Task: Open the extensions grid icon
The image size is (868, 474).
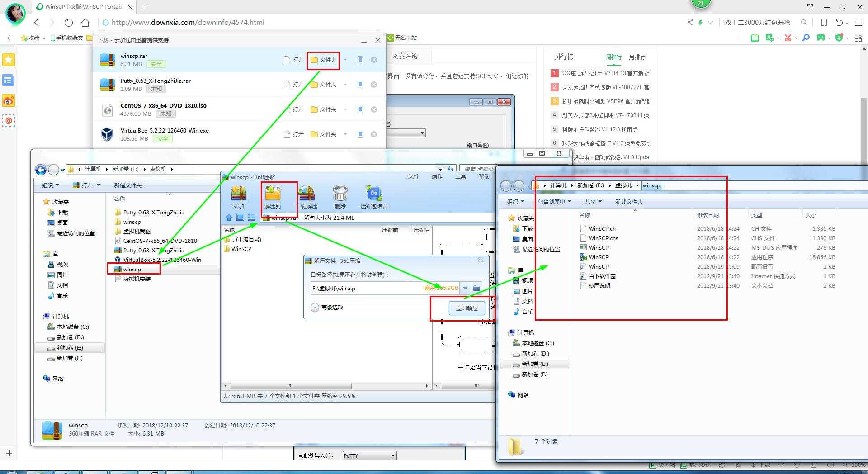Action: pyautogui.click(x=858, y=38)
